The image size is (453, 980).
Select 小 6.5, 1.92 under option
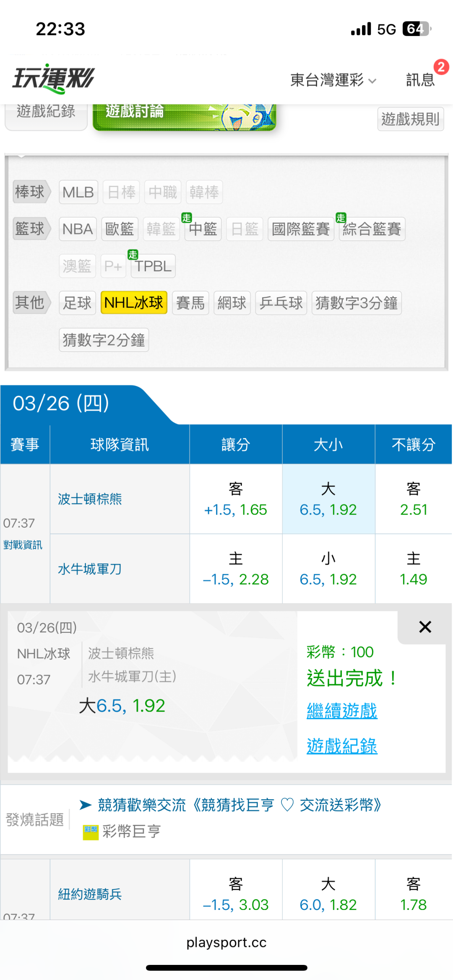tap(328, 569)
